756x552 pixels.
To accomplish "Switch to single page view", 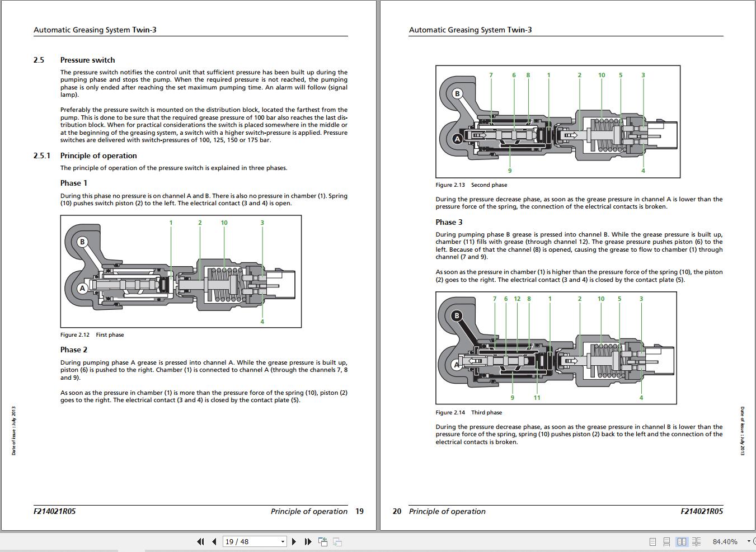I will point(652,541).
